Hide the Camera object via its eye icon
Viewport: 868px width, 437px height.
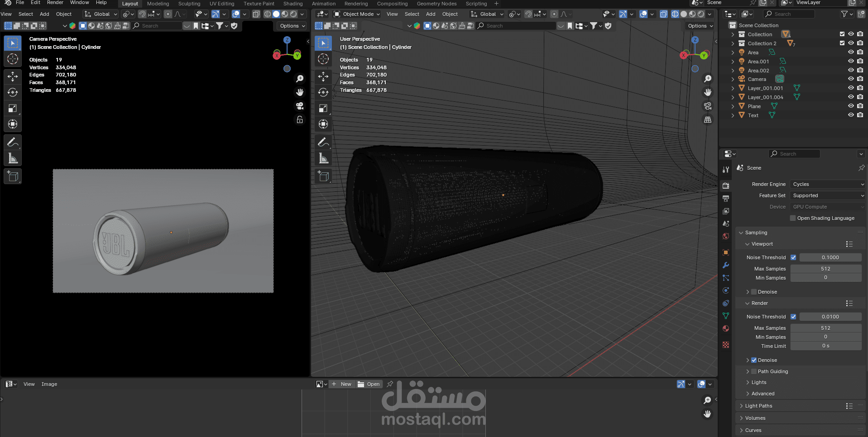point(851,79)
